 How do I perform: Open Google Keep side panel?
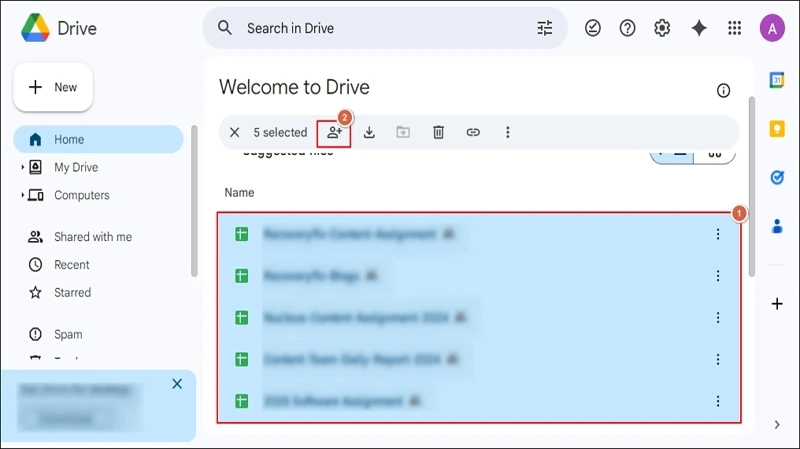tap(777, 129)
